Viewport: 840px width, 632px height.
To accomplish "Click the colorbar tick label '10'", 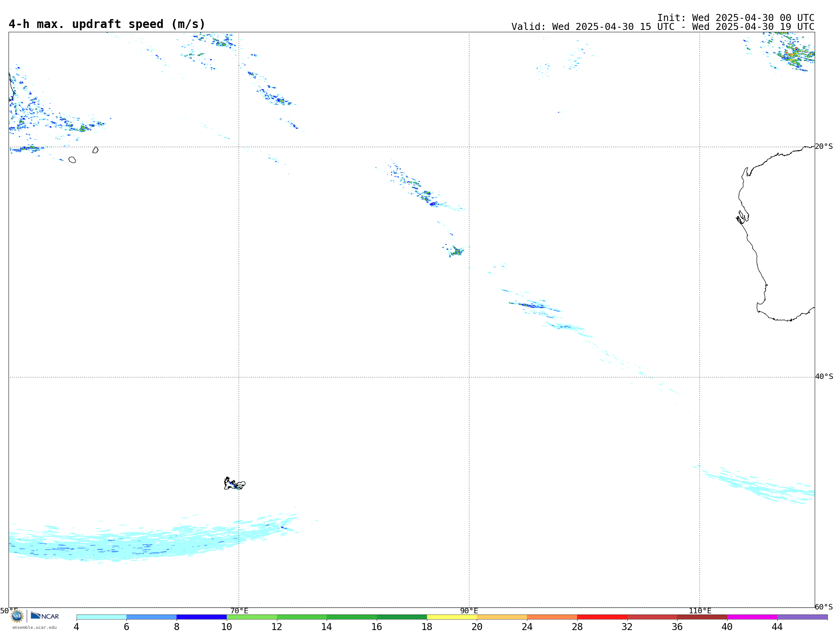I will pos(227,627).
